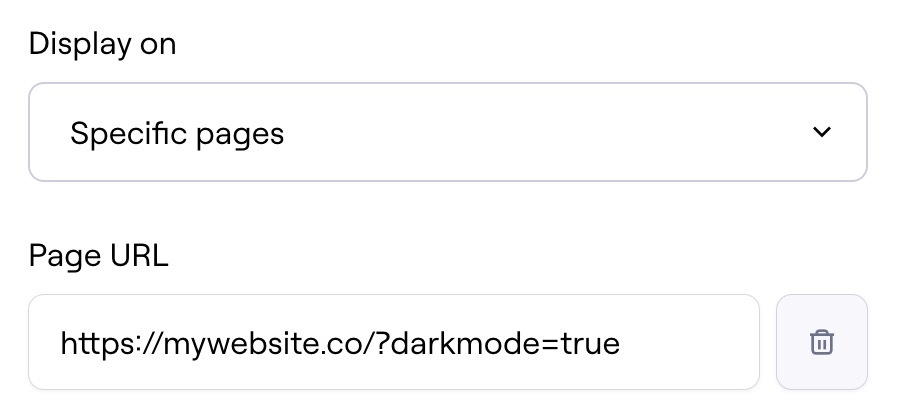Select the URL text box under Page URL

[393, 342]
